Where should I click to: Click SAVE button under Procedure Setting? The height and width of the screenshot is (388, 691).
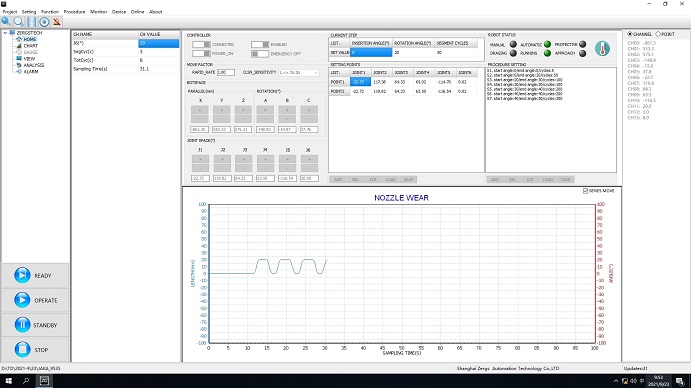click(565, 179)
